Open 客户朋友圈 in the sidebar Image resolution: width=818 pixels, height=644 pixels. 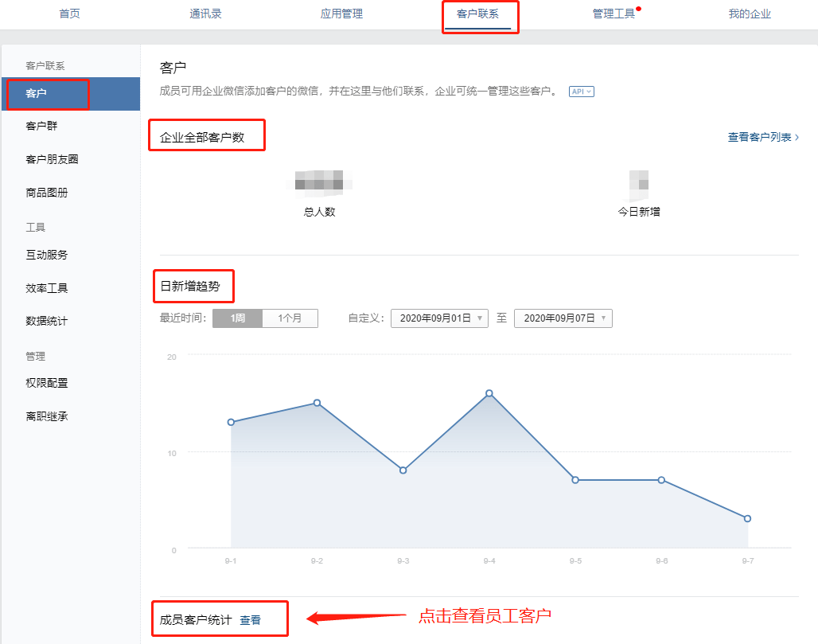[52, 159]
